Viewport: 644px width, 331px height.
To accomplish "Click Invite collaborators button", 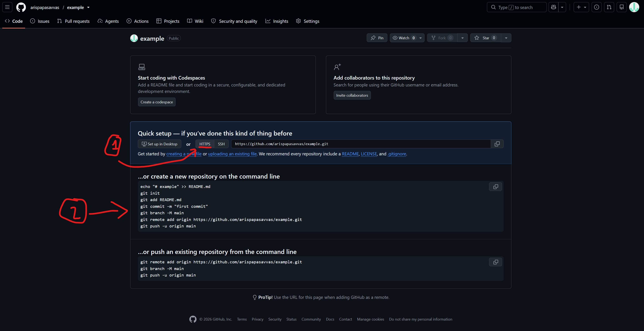I will tap(352, 95).
